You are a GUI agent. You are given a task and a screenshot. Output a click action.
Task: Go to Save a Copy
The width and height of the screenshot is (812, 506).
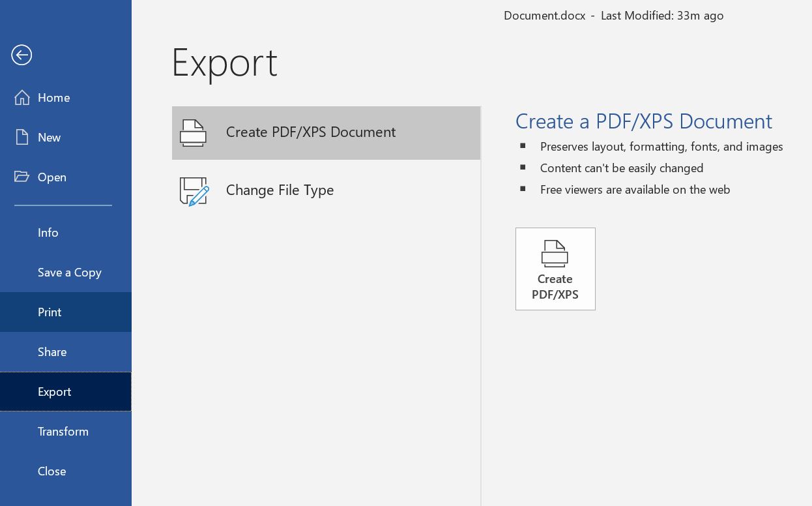click(x=70, y=273)
